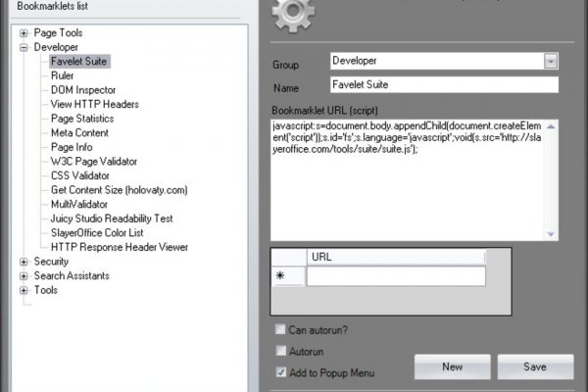Select the Ruler bookmarklet
Screen dimensions: 588x392
click(x=64, y=75)
